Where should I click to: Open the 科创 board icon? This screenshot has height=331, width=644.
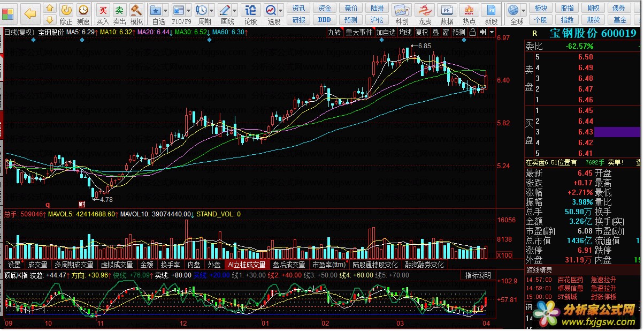click(x=402, y=10)
